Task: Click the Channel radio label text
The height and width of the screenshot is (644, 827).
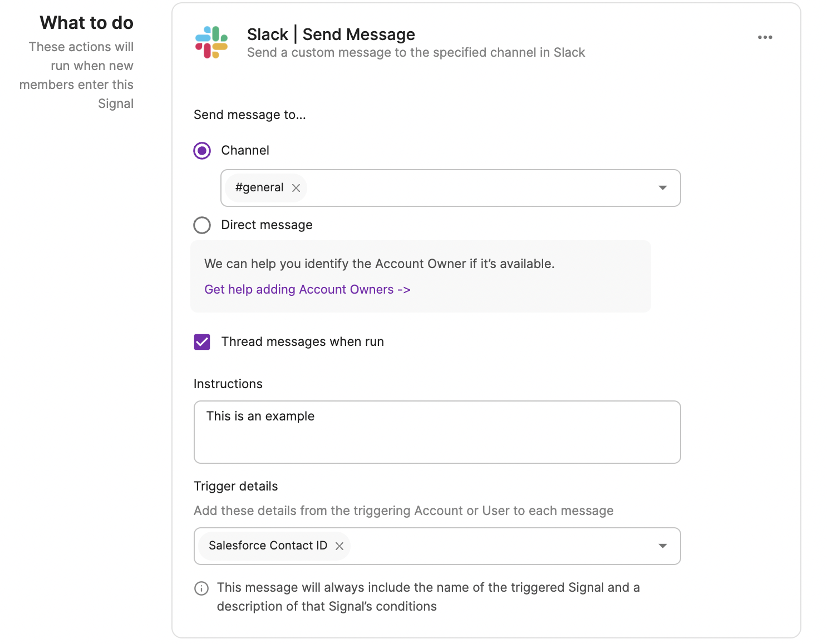Action: click(245, 151)
